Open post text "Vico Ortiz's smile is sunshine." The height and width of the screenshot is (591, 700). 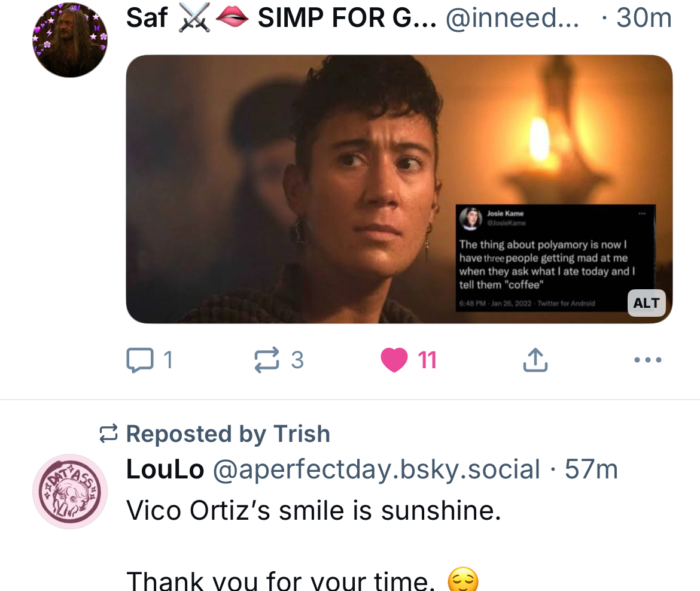(x=314, y=511)
